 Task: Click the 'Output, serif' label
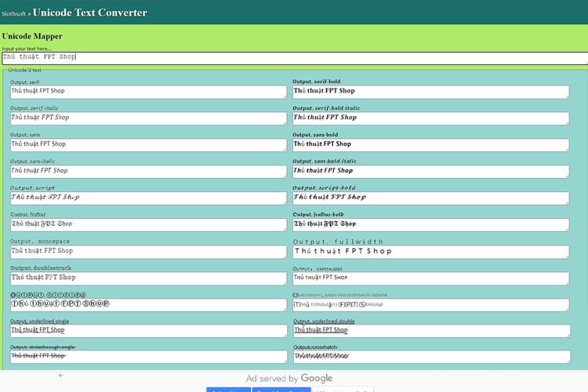25,82
